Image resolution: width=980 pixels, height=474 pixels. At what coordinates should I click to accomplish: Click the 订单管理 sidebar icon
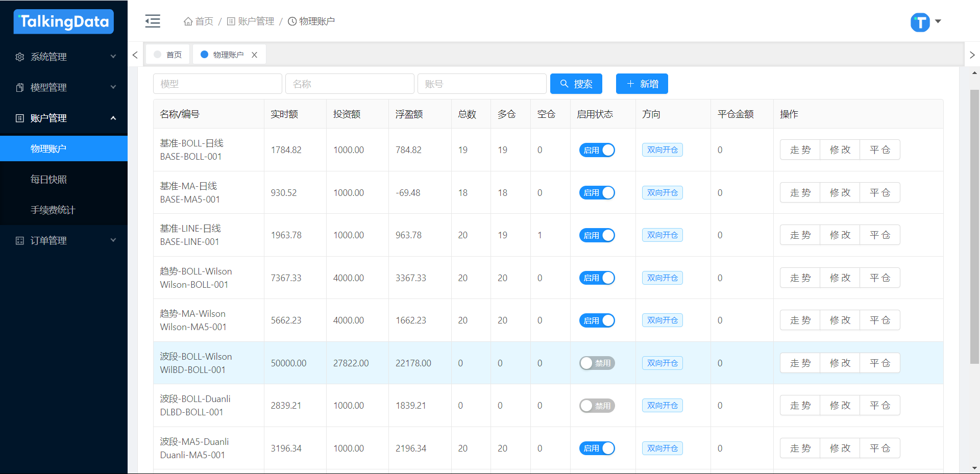(x=20, y=240)
